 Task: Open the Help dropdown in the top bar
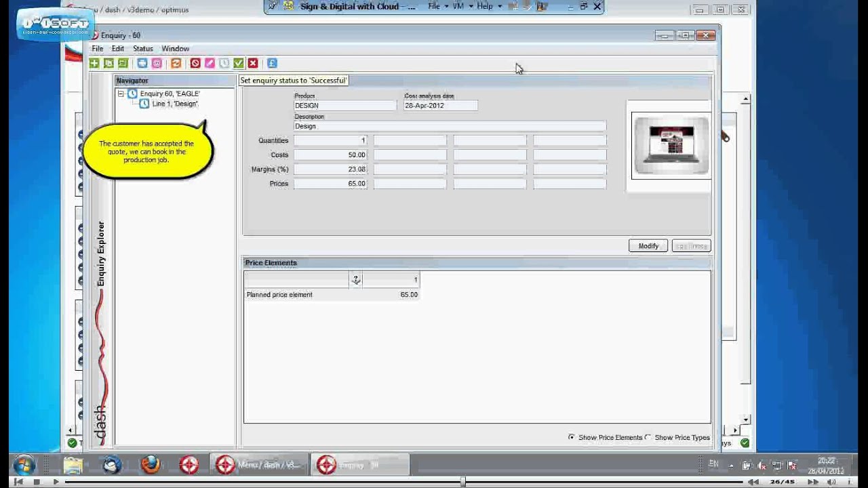(x=489, y=6)
